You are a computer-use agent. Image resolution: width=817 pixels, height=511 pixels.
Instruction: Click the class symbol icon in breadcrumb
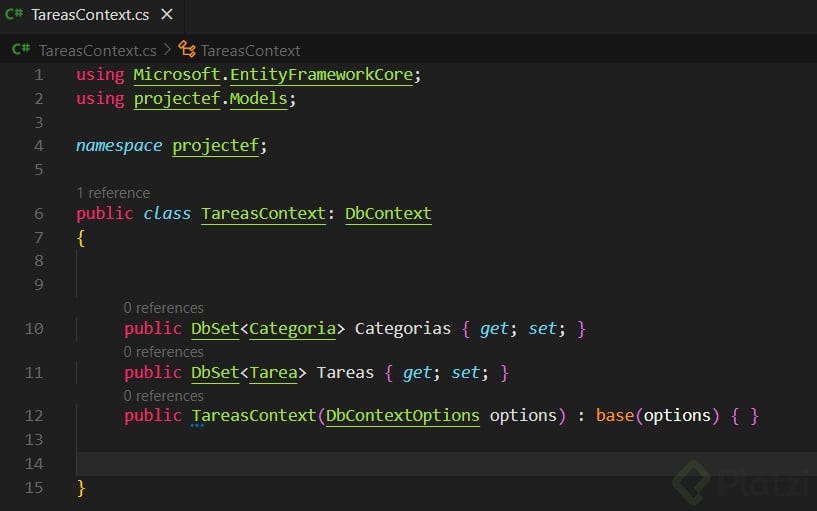pyautogui.click(x=187, y=50)
